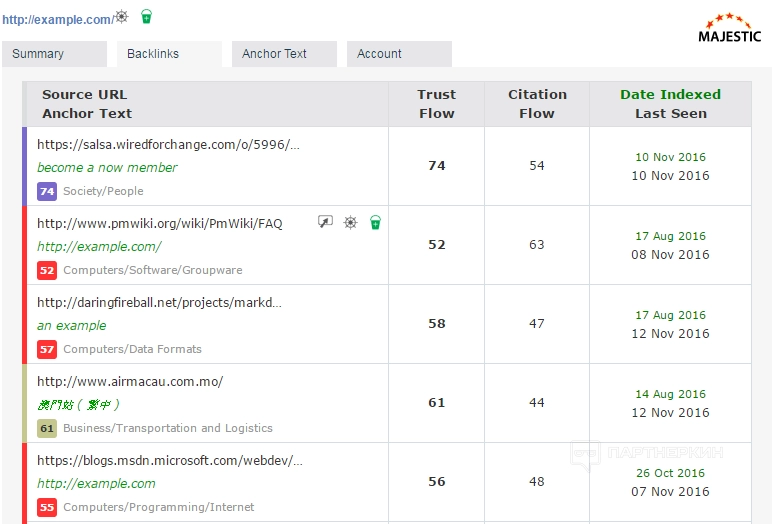Image resolution: width=774 pixels, height=524 pixels.
Task: Click the spider-web icon in the pmwiki row
Action: coord(350,222)
